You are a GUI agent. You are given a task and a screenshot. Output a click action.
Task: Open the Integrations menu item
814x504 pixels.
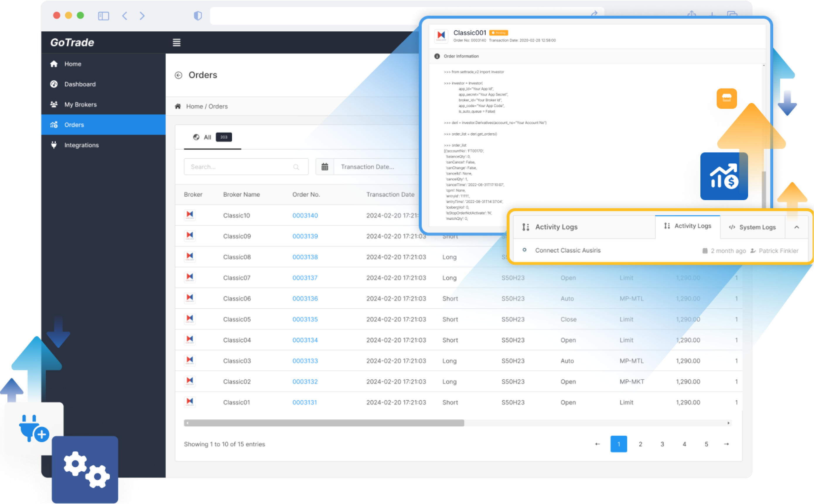tap(81, 145)
